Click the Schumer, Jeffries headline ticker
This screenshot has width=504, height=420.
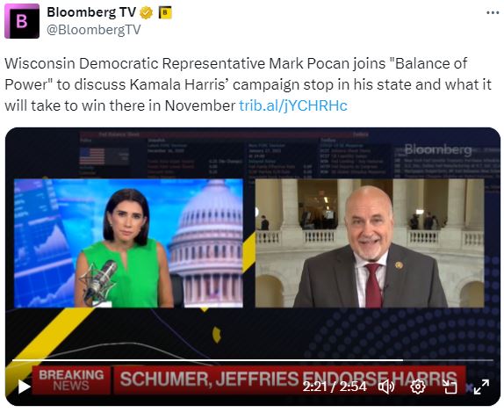coord(288,380)
